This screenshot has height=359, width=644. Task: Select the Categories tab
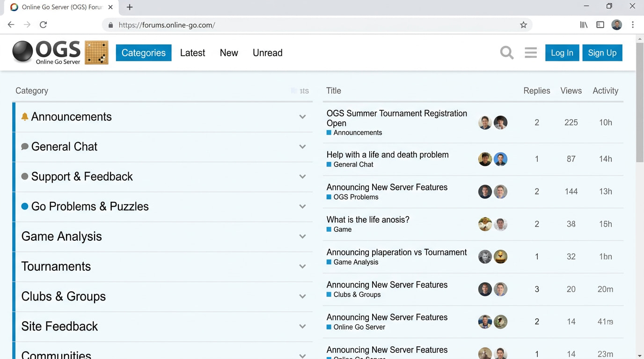pyautogui.click(x=143, y=53)
